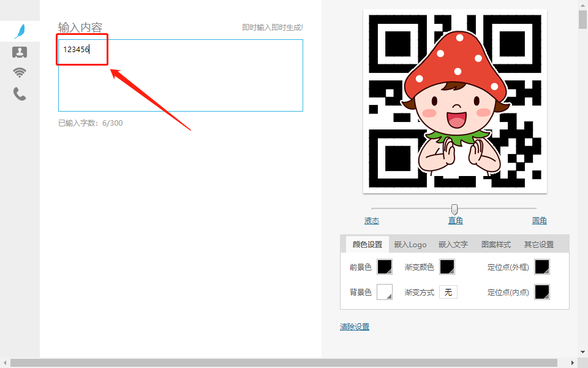
Task: Switch to the 其它设置 tab
Action: coord(538,244)
